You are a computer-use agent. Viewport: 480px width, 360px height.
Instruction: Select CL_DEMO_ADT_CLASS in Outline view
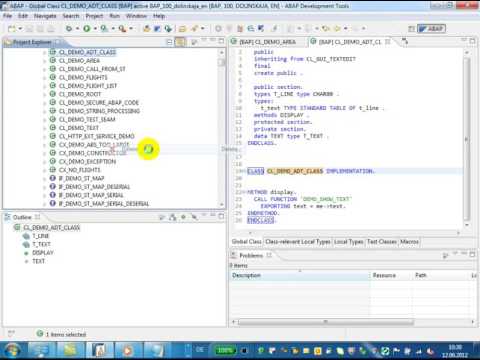tap(52, 228)
